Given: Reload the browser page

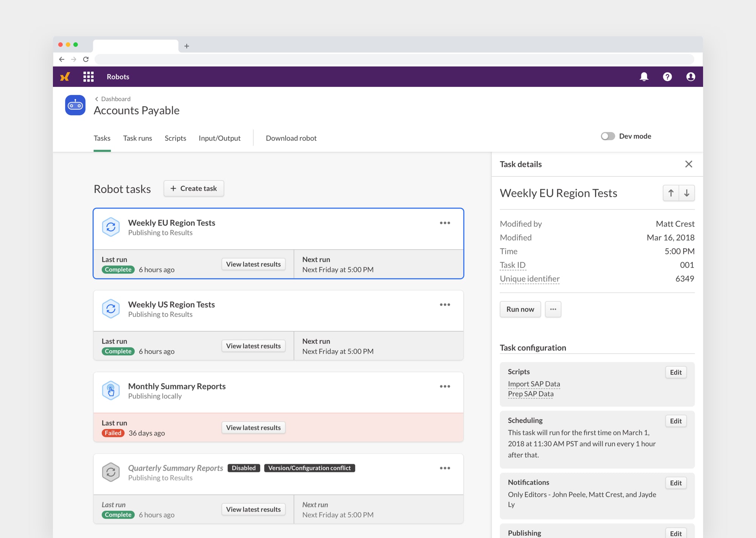Looking at the screenshot, I should point(86,59).
